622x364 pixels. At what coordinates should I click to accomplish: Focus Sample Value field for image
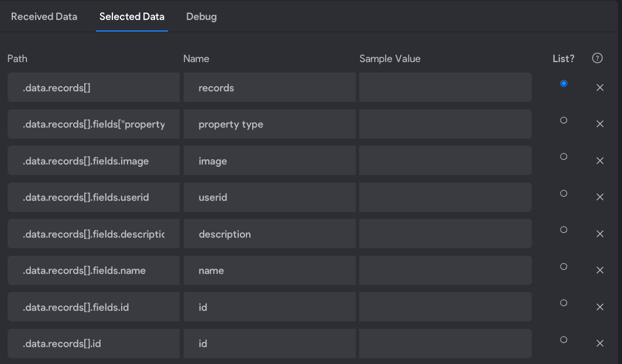[x=445, y=161]
